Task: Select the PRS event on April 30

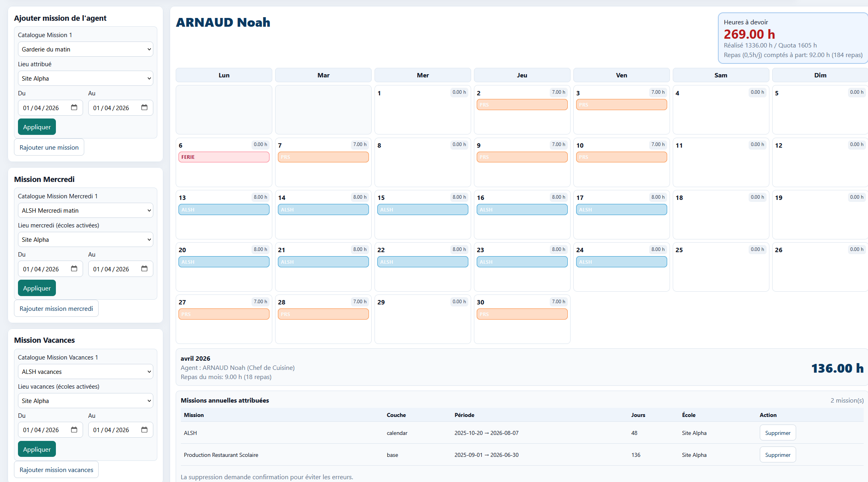Action: tap(522, 314)
